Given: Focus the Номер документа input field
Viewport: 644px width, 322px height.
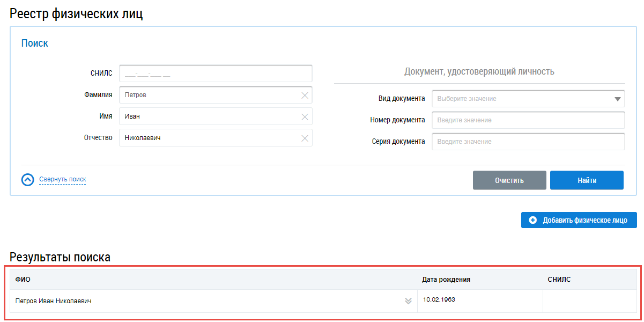Looking at the screenshot, I should [x=528, y=120].
